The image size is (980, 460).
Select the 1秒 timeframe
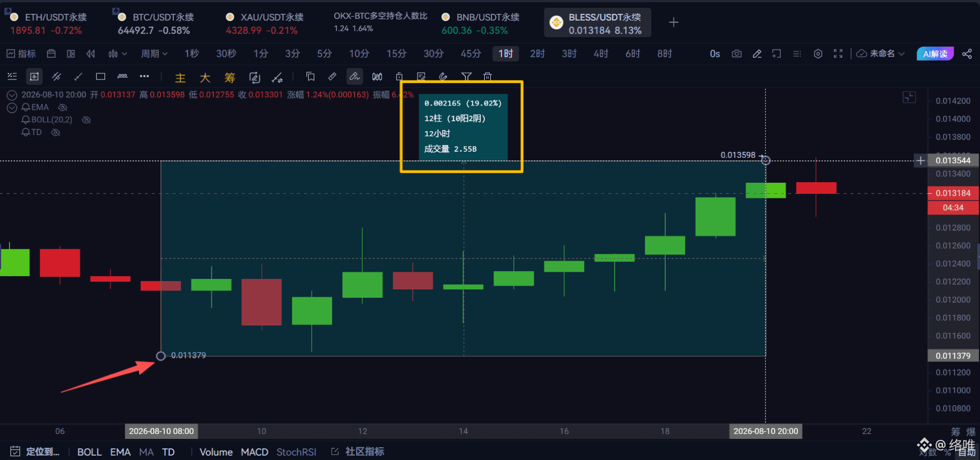point(192,54)
